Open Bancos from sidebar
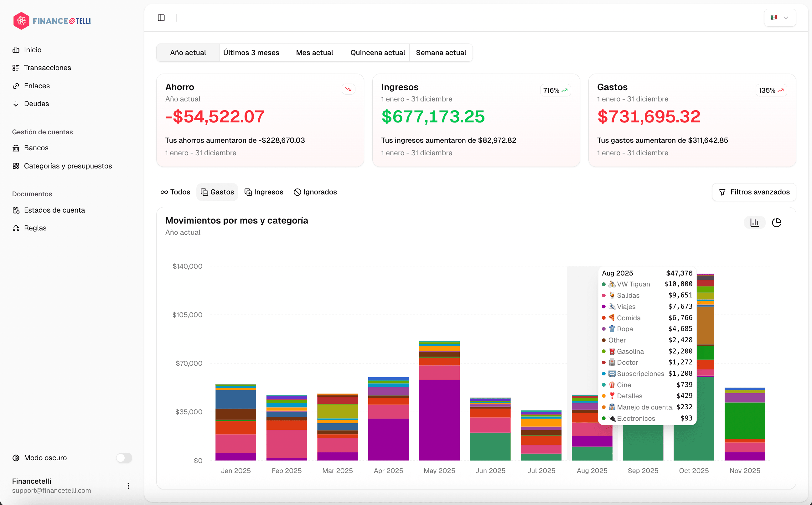The image size is (812, 505). (x=36, y=148)
